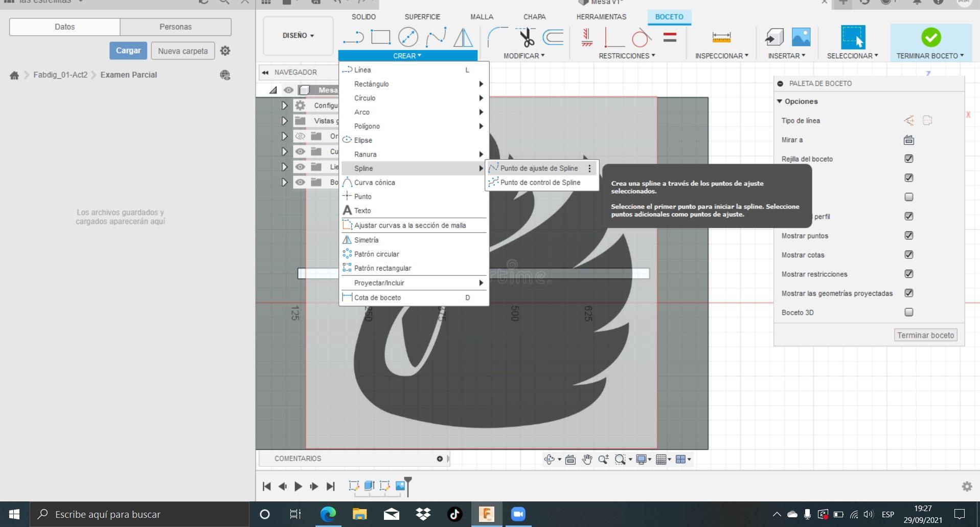The image size is (980, 527).
Task: Open data panel settings gear
Action: click(x=225, y=51)
